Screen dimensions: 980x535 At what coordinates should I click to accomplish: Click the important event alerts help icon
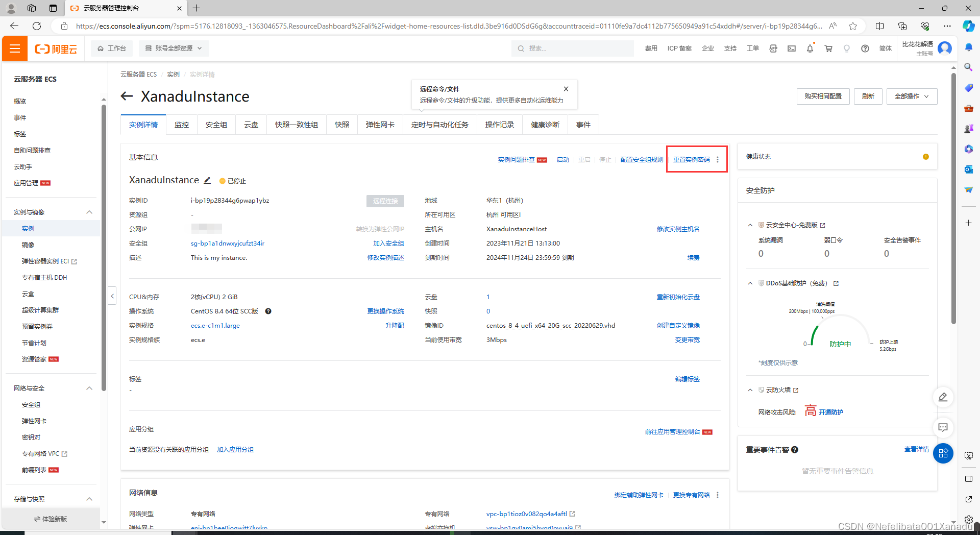(795, 450)
